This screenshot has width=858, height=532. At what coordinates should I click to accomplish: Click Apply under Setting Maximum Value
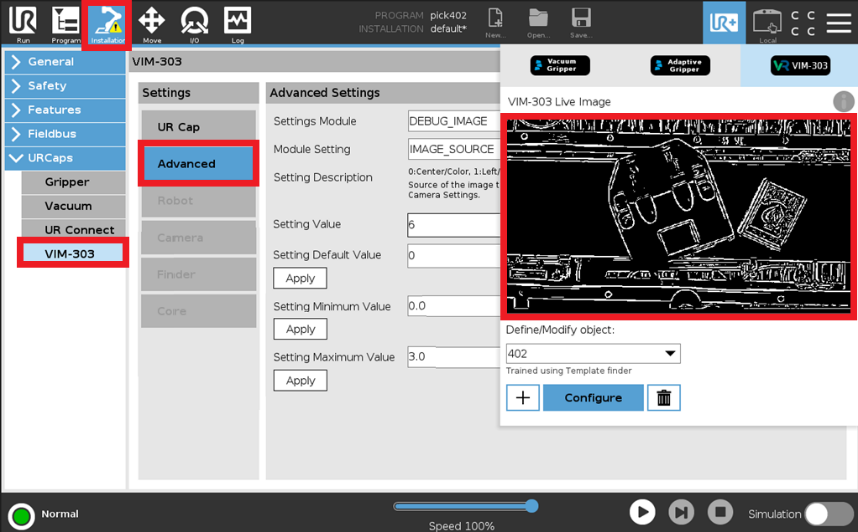(300, 380)
